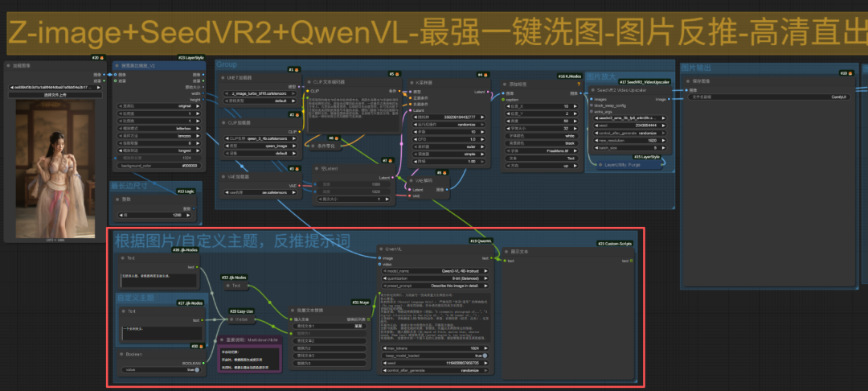The height and width of the screenshot is (391, 868).
Task: Click the 替换为2 field in 批量文本替换
Action: tap(329, 348)
